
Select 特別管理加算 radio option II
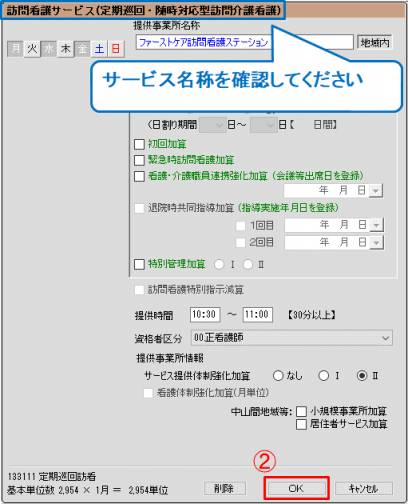(248, 265)
